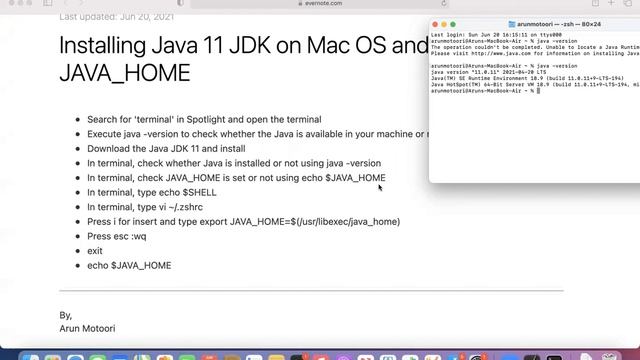
Task: Click the 'JAVA_HOME' heading line
Action: 124,73
